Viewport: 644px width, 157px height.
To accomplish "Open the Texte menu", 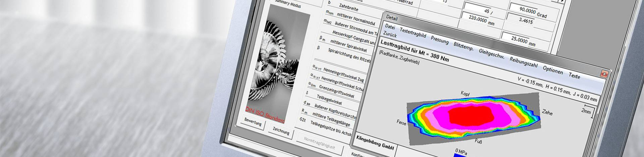I will pyautogui.click(x=574, y=76).
